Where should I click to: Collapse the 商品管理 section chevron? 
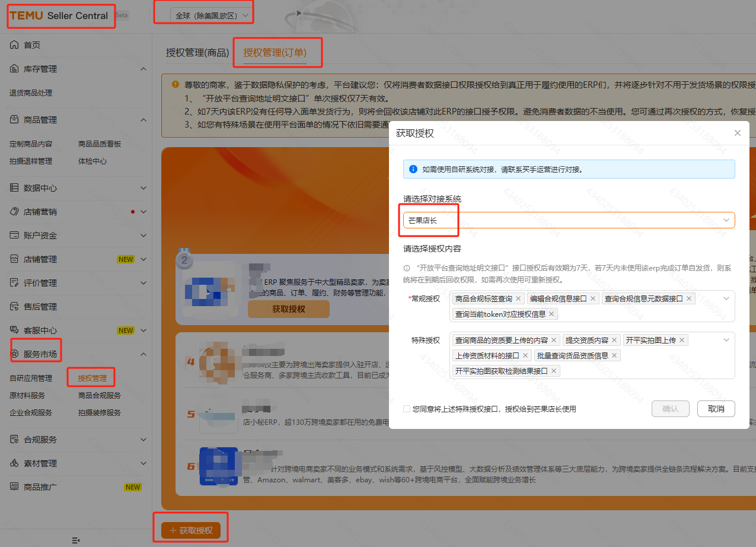[143, 120]
